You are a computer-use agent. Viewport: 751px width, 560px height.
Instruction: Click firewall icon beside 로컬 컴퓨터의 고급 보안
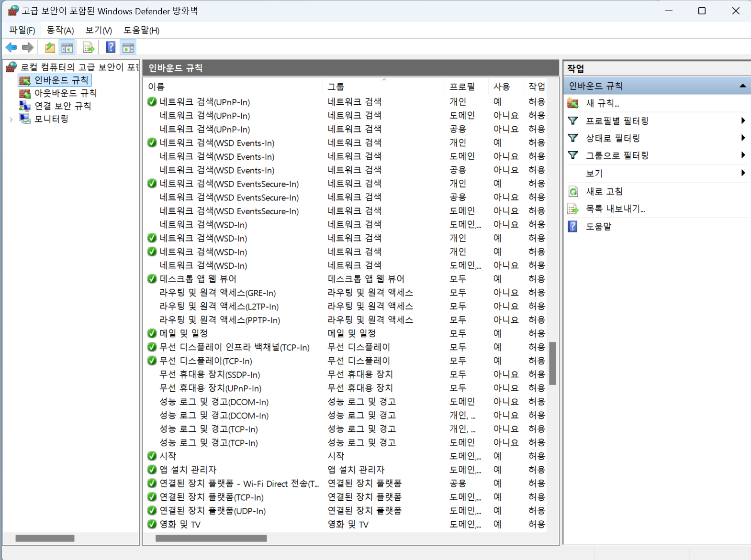pos(12,67)
